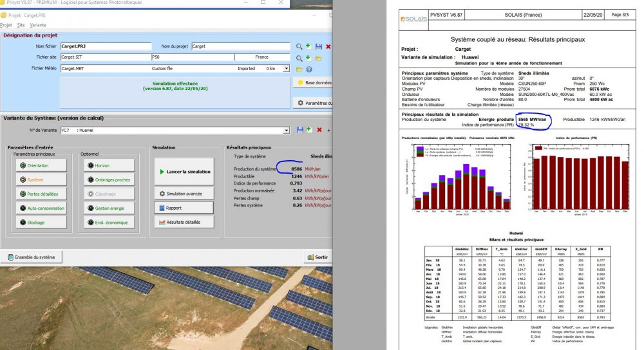This screenshot has height=350, width=644.
Task: Expand the Fichier Météo dropdown arrow
Action: click(287, 68)
